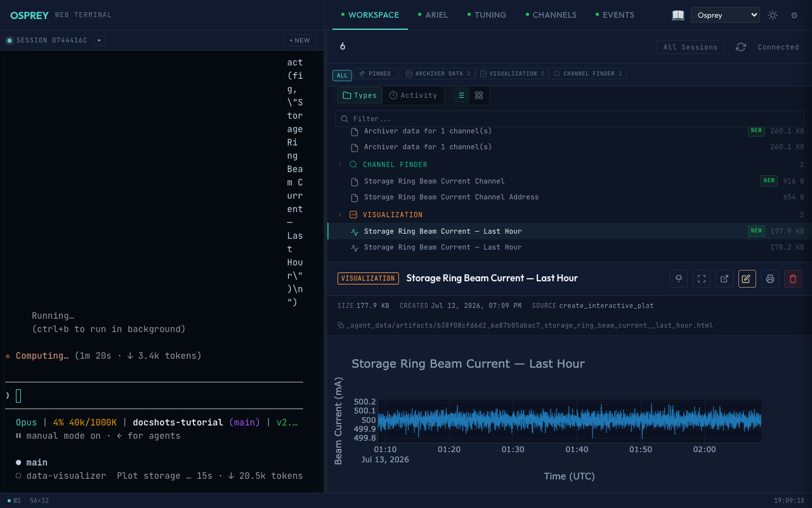Filter by CHANNEL FINDER category chip
The height and width of the screenshot is (508, 812).
[x=587, y=74]
